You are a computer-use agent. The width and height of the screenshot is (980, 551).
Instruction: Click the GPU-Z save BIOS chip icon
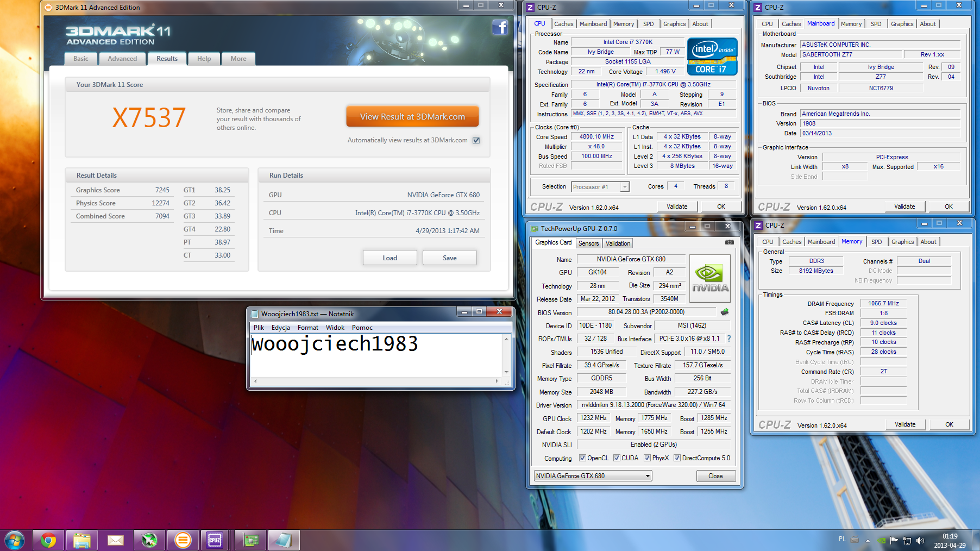[724, 312]
